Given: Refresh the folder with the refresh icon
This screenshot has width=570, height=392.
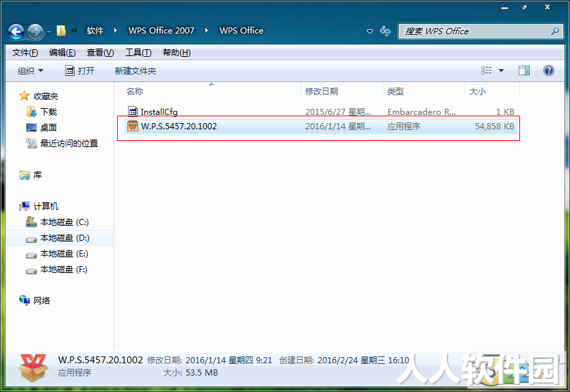Looking at the screenshot, I should click(x=385, y=31).
